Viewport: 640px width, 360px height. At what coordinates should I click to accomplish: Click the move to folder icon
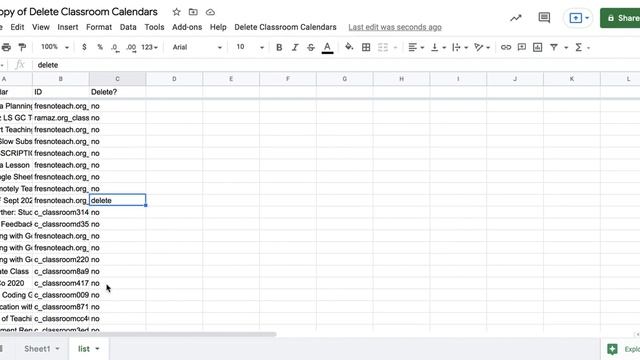click(193, 12)
